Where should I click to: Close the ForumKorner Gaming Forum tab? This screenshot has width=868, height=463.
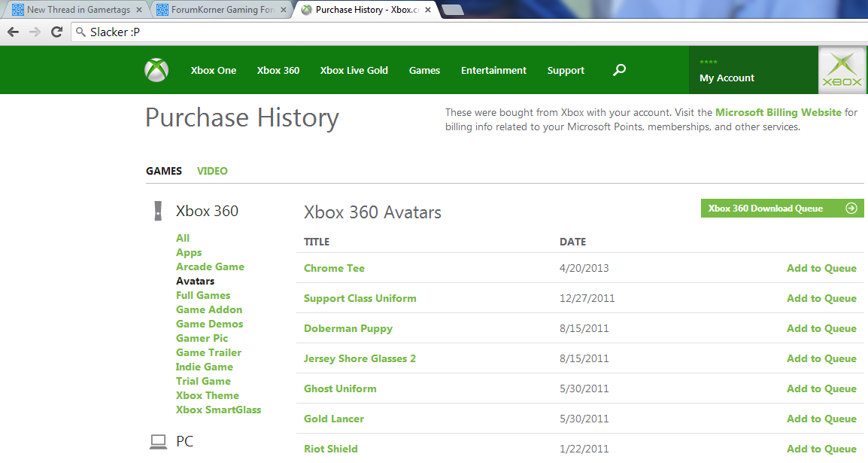click(x=284, y=10)
